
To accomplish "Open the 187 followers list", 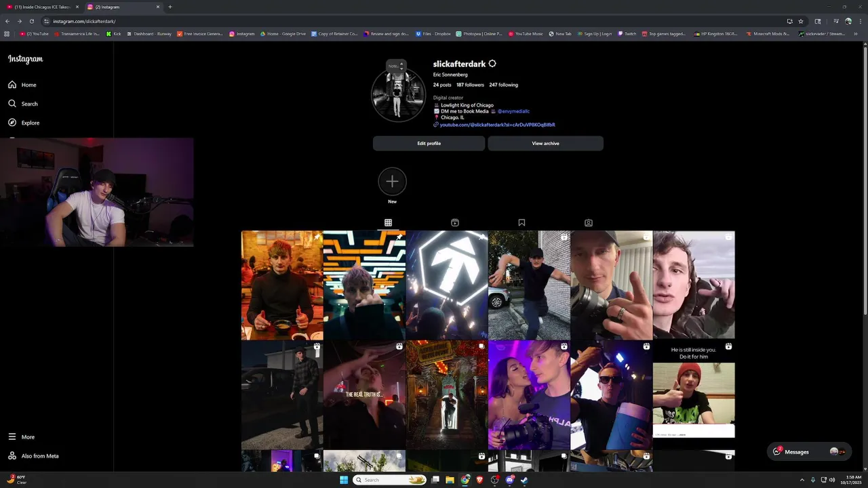I will pos(470,85).
